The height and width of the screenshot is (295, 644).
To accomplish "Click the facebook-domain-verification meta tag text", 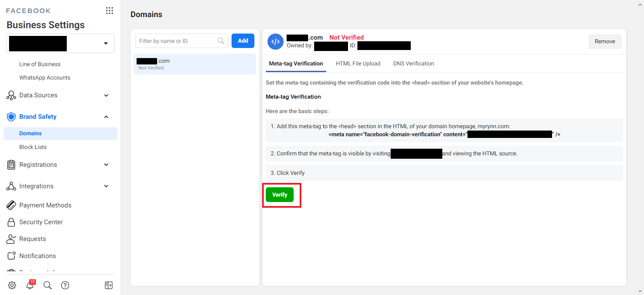I will (x=444, y=134).
